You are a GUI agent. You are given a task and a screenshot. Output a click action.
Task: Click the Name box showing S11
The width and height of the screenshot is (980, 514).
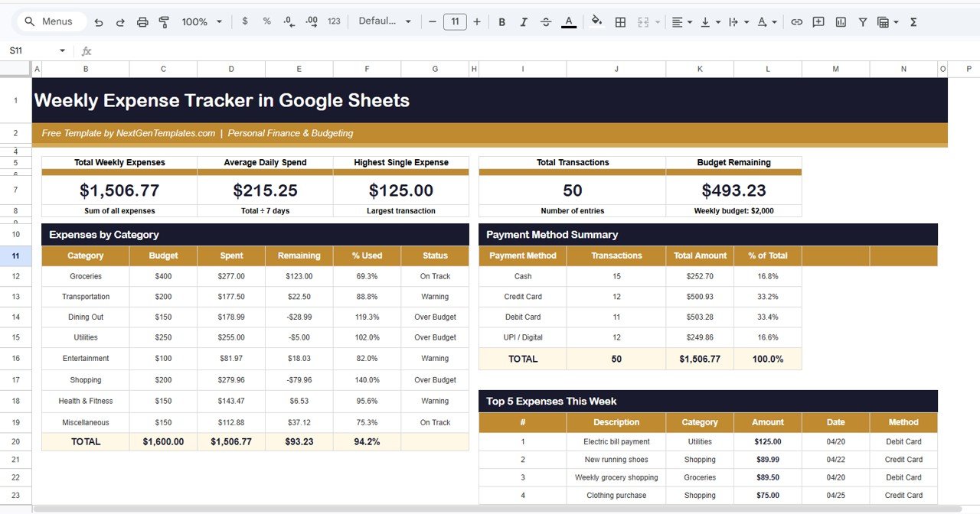[x=31, y=51]
